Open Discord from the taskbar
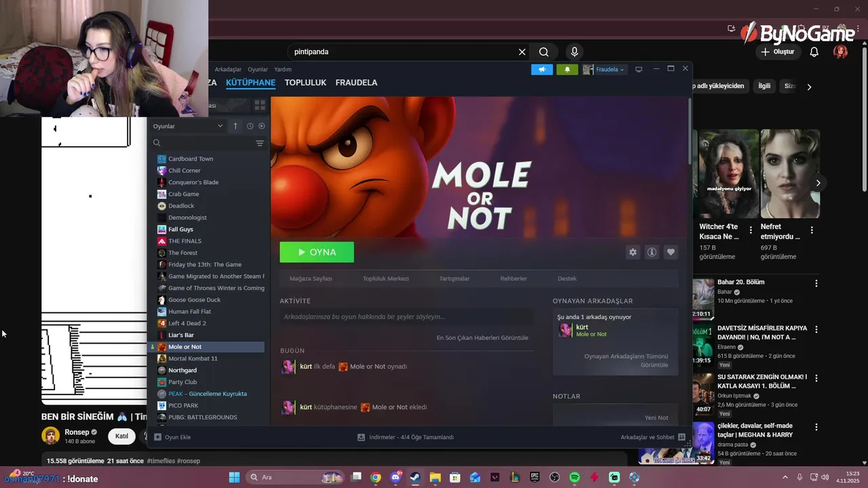This screenshot has width=868, height=488. (395, 477)
